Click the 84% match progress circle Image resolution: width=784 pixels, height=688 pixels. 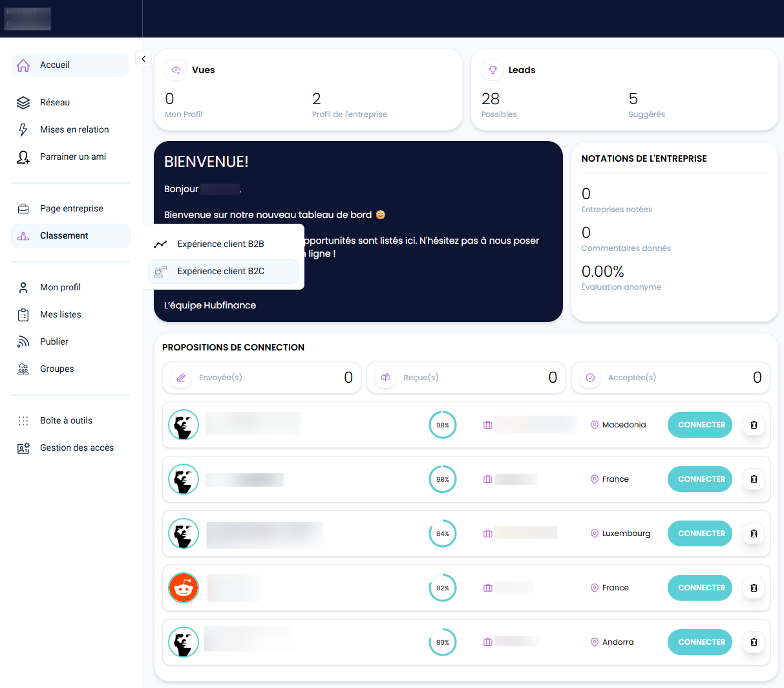coord(443,533)
